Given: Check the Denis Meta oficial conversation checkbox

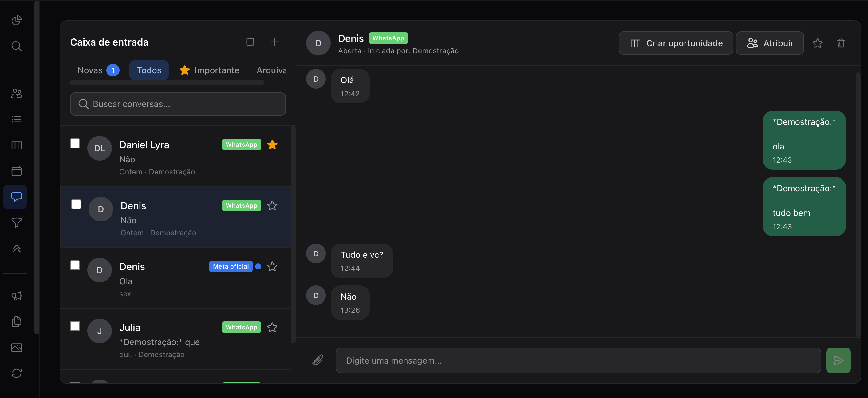Looking at the screenshot, I should 75,265.
